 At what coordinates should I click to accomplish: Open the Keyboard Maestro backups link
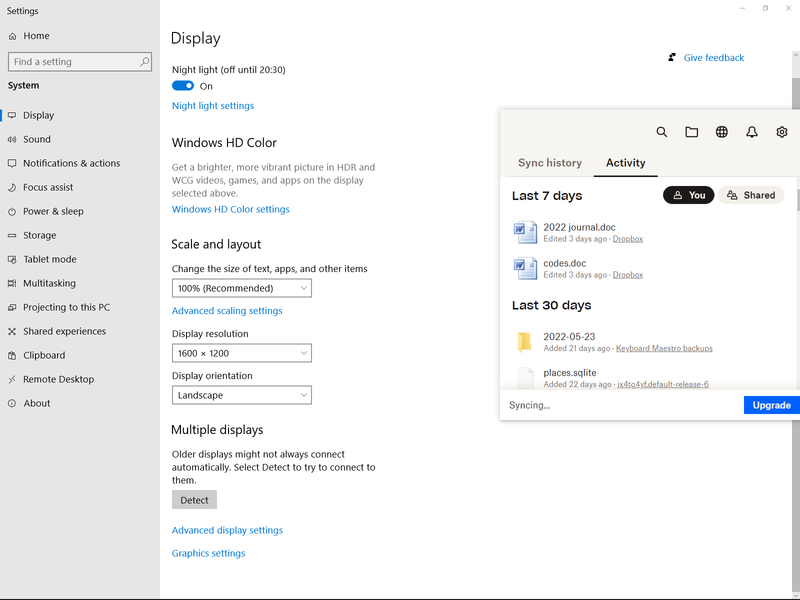[x=664, y=348]
